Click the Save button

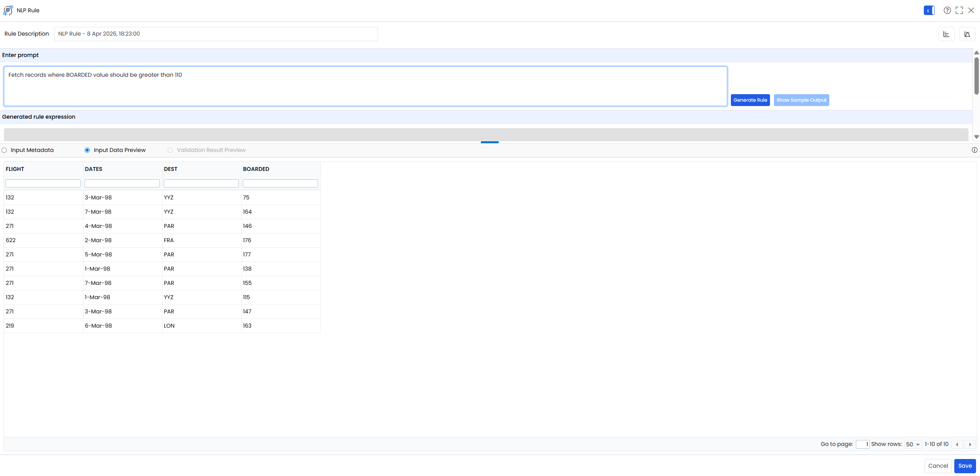pos(965,466)
